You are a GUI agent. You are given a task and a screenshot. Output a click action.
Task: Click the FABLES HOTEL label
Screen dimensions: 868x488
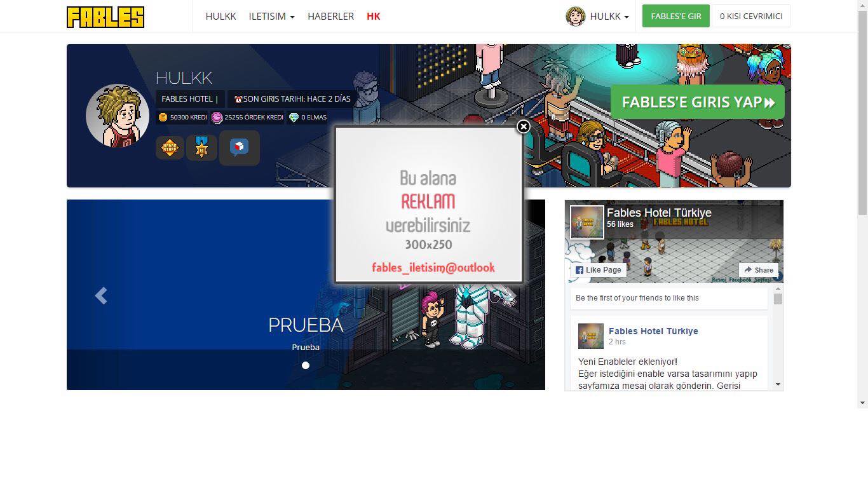190,99
